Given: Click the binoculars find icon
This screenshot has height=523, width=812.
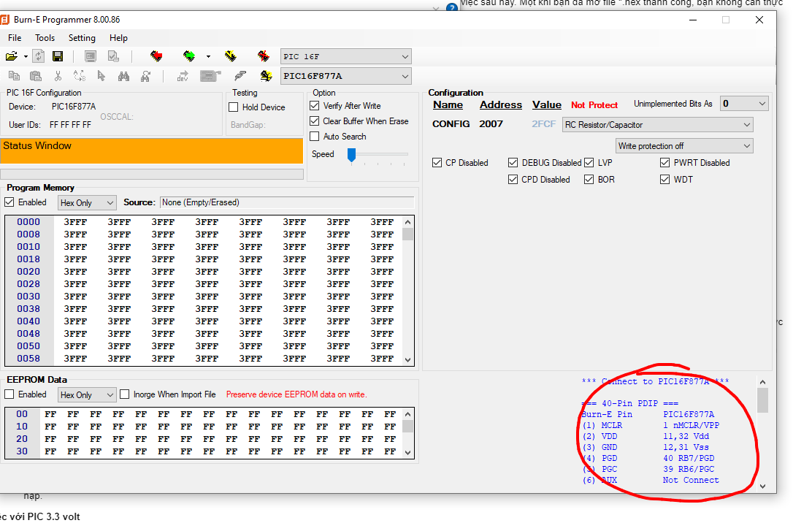Looking at the screenshot, I should [123, 76].
